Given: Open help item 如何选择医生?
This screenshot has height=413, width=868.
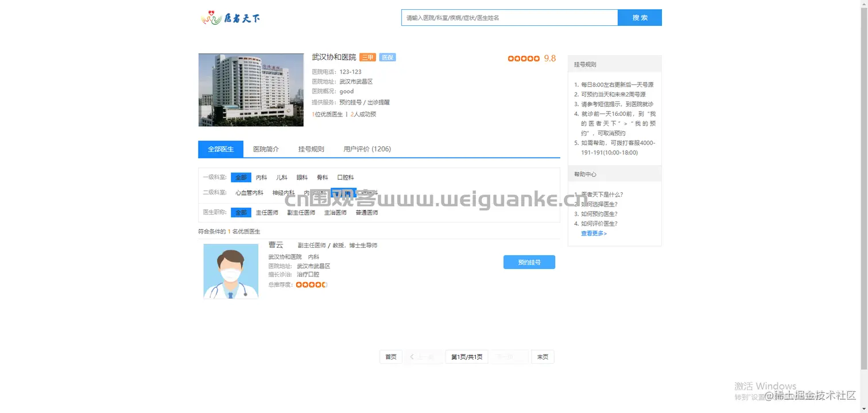Looking at the screenshot, I should (x=599, y=204).
